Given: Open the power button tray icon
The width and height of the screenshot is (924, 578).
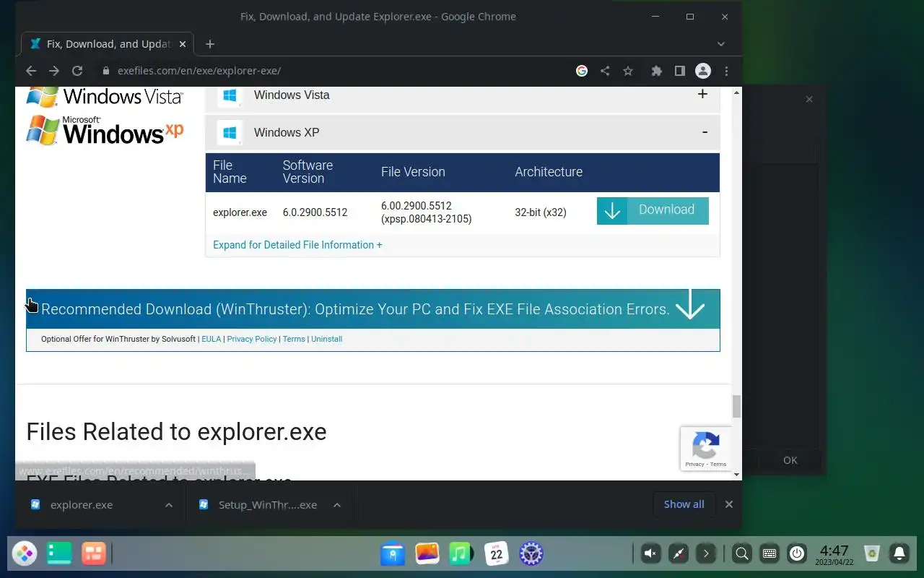Looking at the screenshot, I should [x=797, y=554].
